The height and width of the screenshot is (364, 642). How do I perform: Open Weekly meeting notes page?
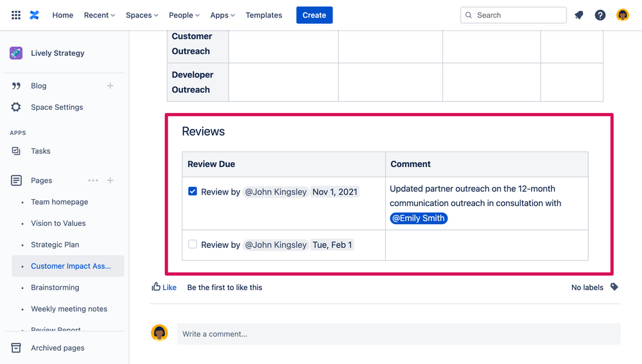coord(69,309)
